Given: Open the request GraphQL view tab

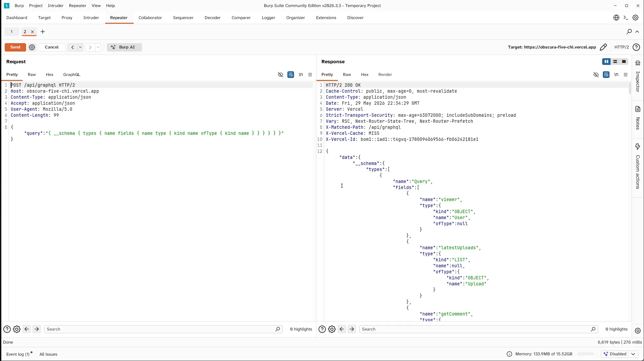Looking at the screenshot, I should pyautogui.click(x=72, y=75).
